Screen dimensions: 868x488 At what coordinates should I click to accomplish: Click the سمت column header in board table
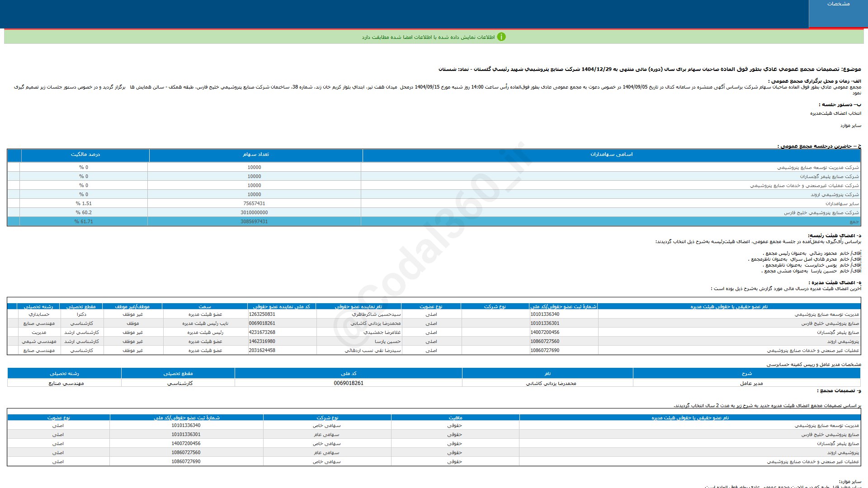[205, 306]
